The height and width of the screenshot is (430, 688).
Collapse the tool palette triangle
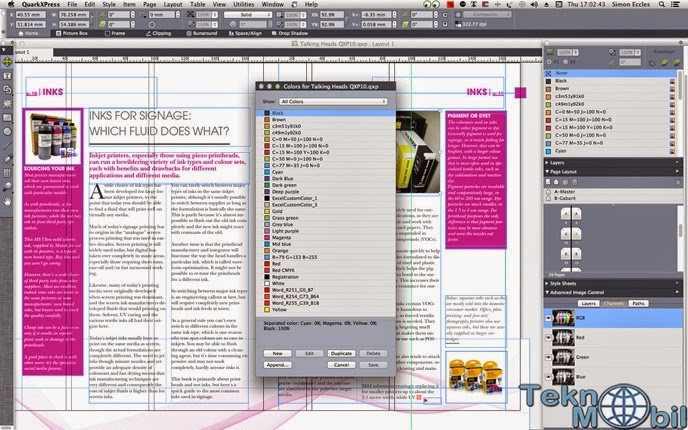4,50
